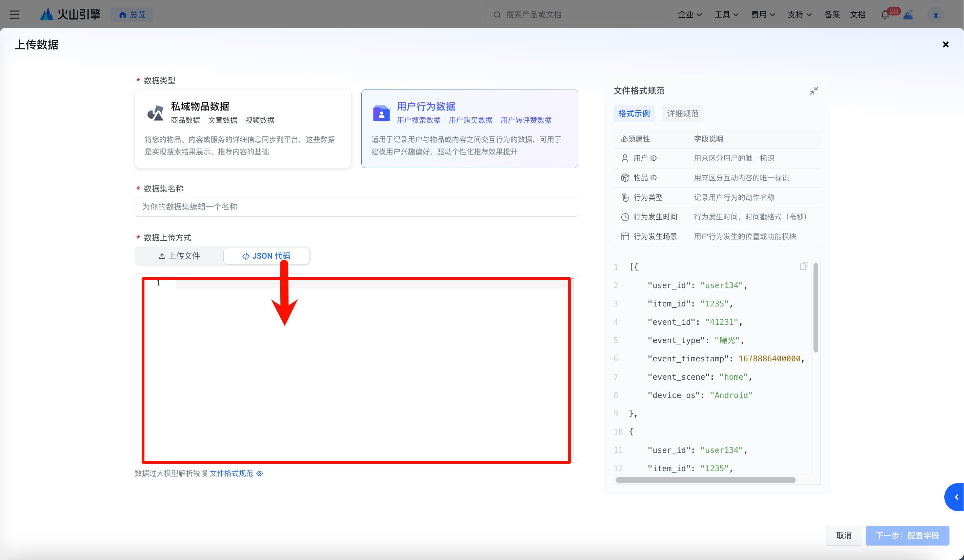This screenshot has height=560, width=964.
Task: Open the user avatar icon
Action: (935, 15)
